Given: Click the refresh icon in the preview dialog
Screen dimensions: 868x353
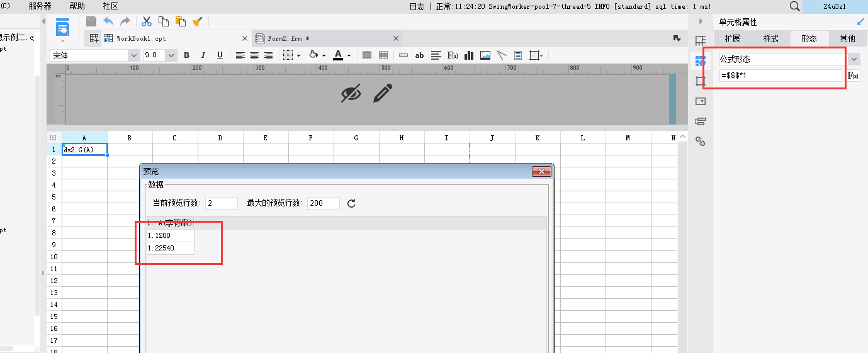Looking at the screenshot, I should click(x=352, y=203).
